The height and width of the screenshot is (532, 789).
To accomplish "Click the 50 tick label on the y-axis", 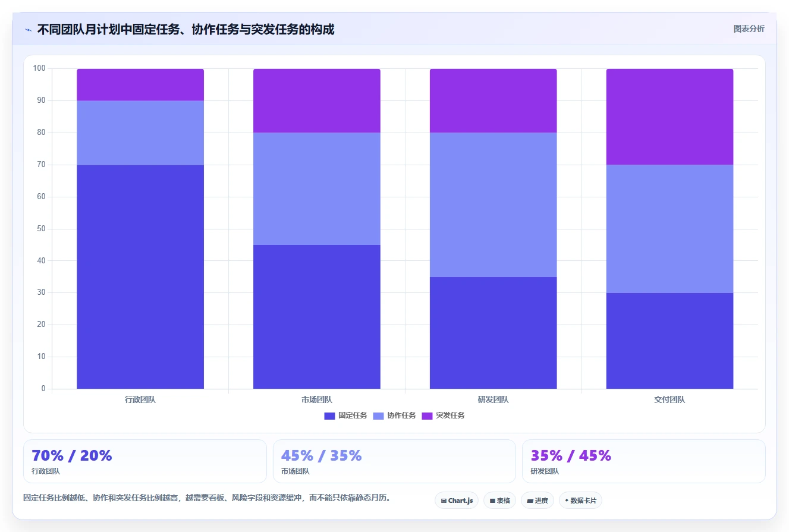I will point(42,229).
